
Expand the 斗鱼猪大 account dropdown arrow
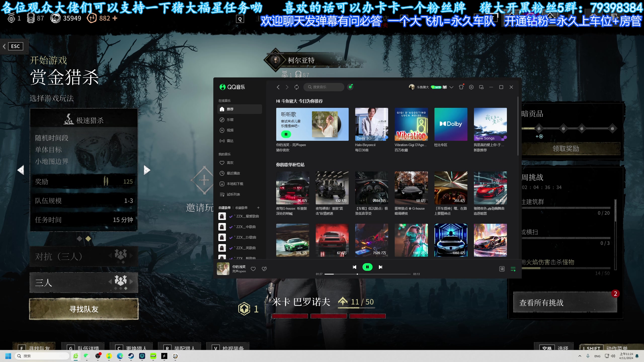point(451,87)
